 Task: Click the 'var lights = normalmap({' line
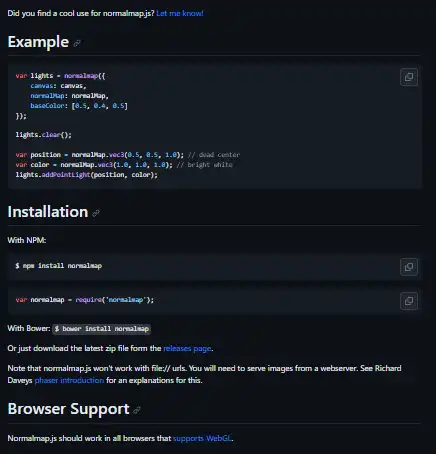point(60,76)
